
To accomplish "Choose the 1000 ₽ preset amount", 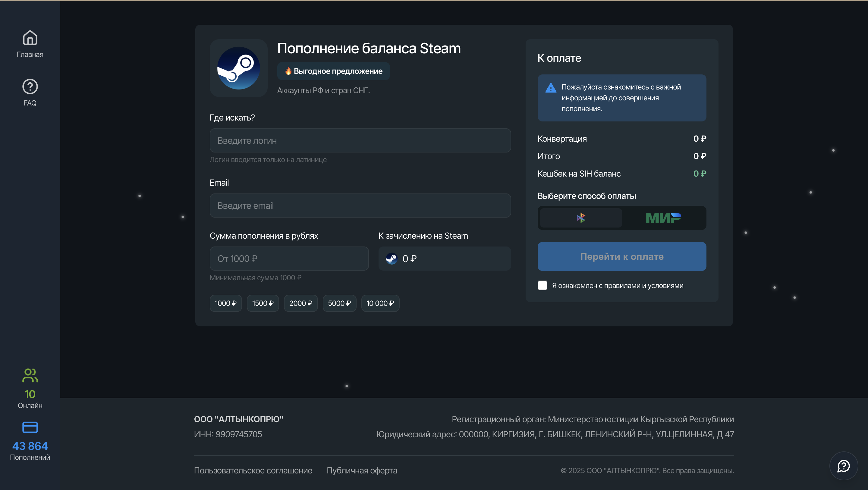I will pyautogui.click(x=225, y=303).
